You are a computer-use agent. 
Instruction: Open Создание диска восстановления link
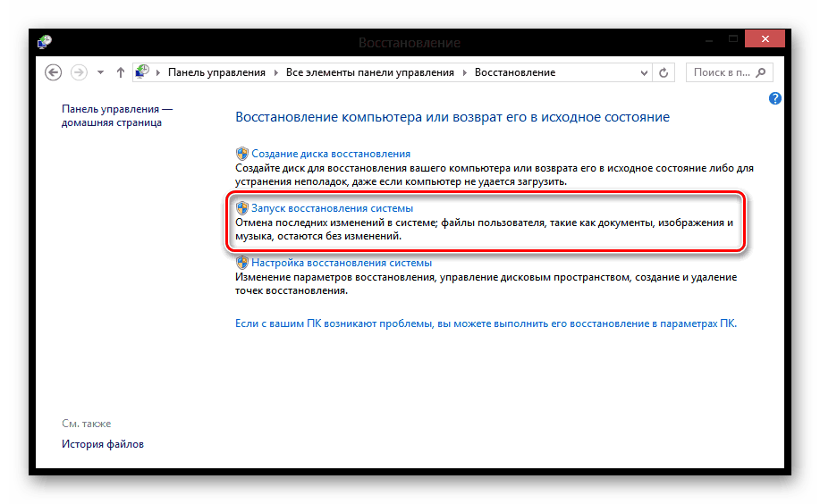pyautogui.click(x=331, y=154)
